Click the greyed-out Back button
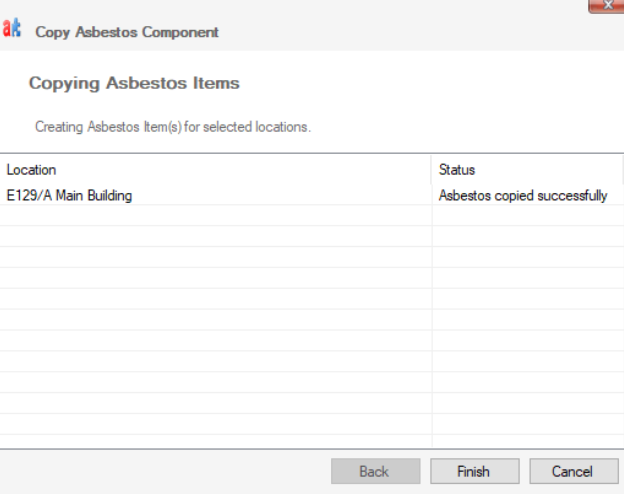Image resolution: width=624 pixels, height=494 pixels. click(x=374, y=471)
